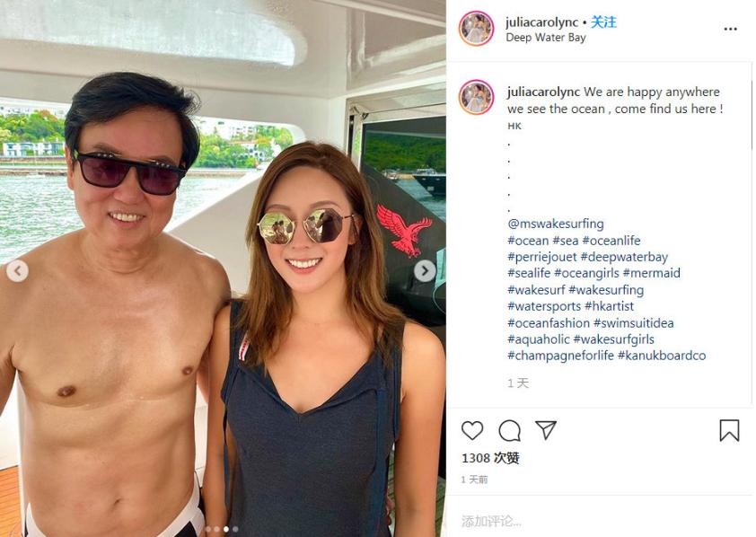The image size is (756, 537).
Task: Open Deep Water Bay location link
Action: [x=545, y=38]
